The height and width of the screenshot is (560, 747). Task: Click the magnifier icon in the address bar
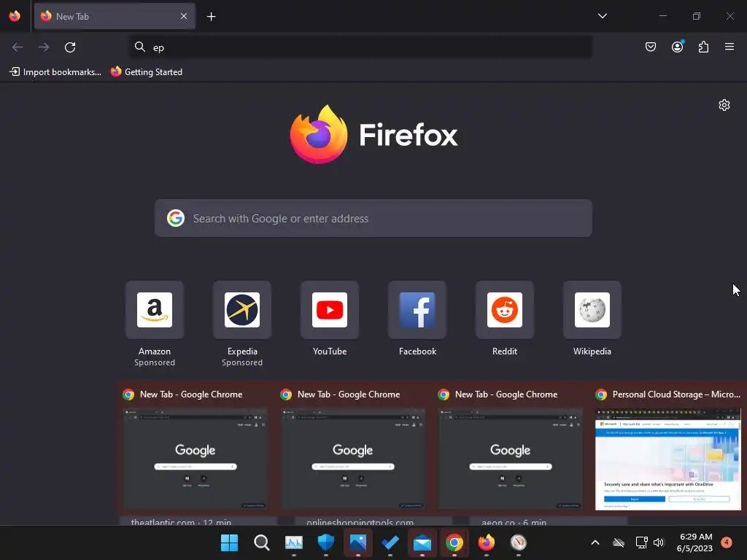tap(139, 47)
